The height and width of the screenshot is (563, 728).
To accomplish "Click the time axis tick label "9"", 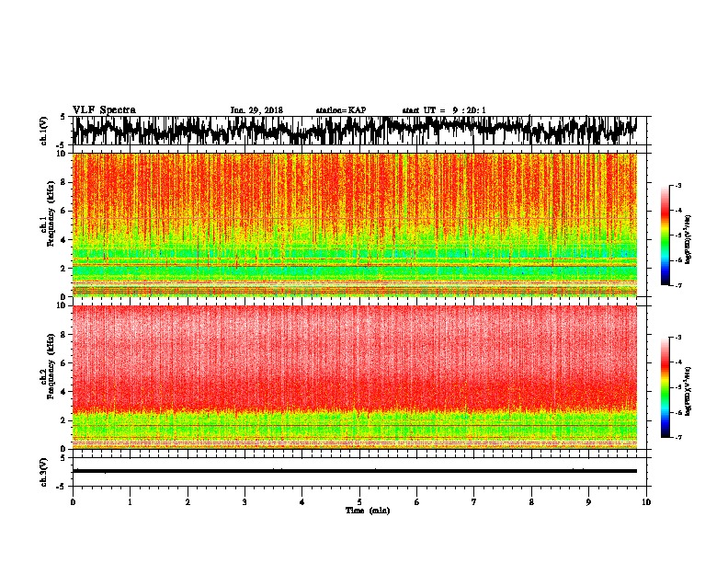I will click(588, 501).
